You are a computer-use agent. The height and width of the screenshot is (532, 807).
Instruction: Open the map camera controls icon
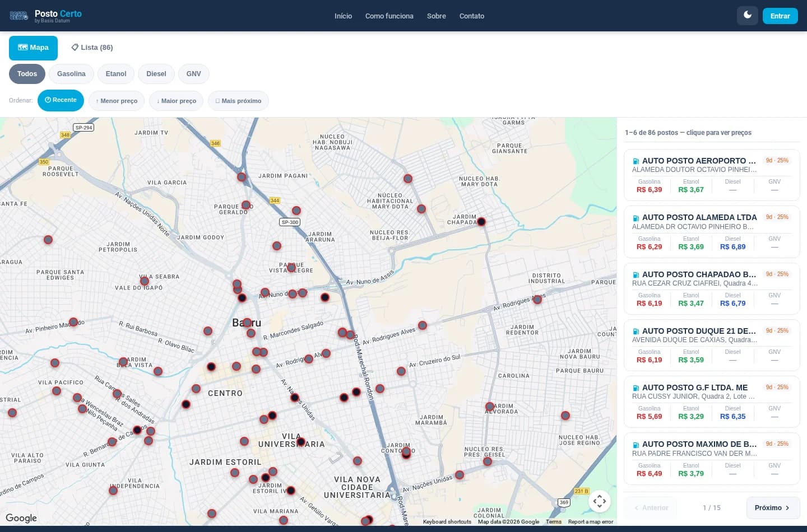click(x=600, y=501)
